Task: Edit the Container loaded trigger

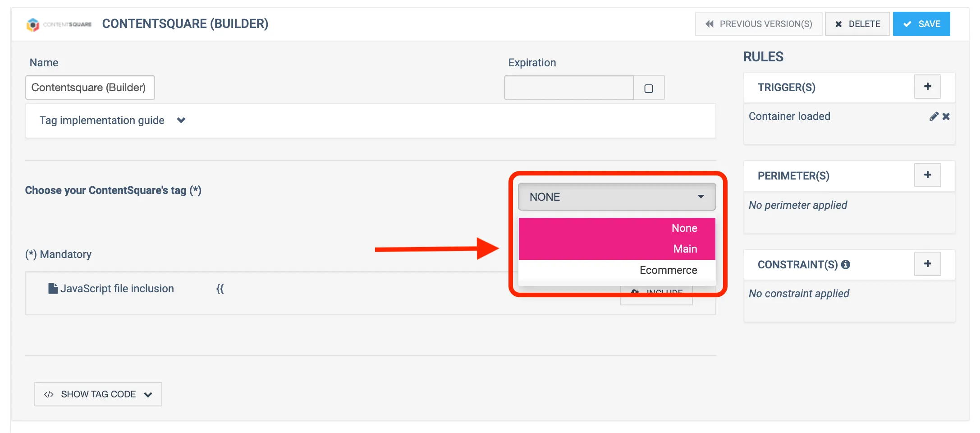Action: (933, 116)
